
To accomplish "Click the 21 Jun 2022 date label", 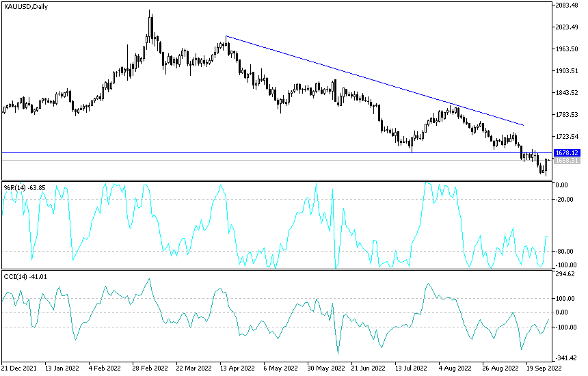I will (369, 368).
